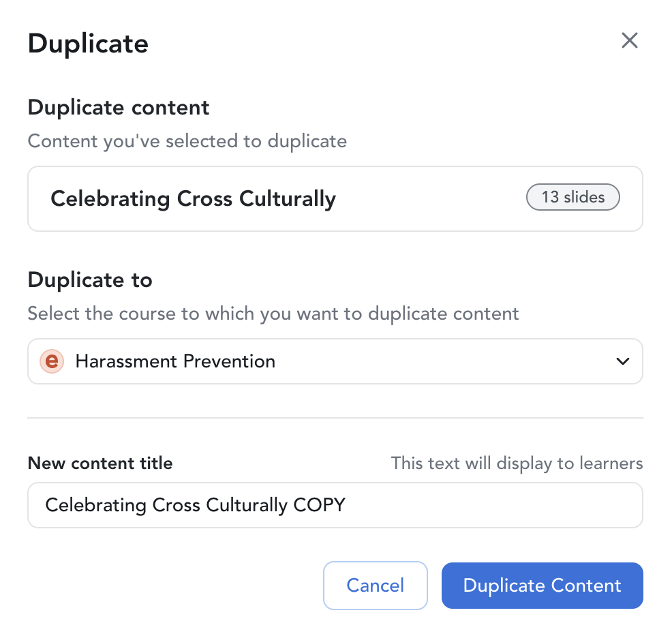Click the word COPY in the title field
The image size is (672, 634).
pos(319,505)
